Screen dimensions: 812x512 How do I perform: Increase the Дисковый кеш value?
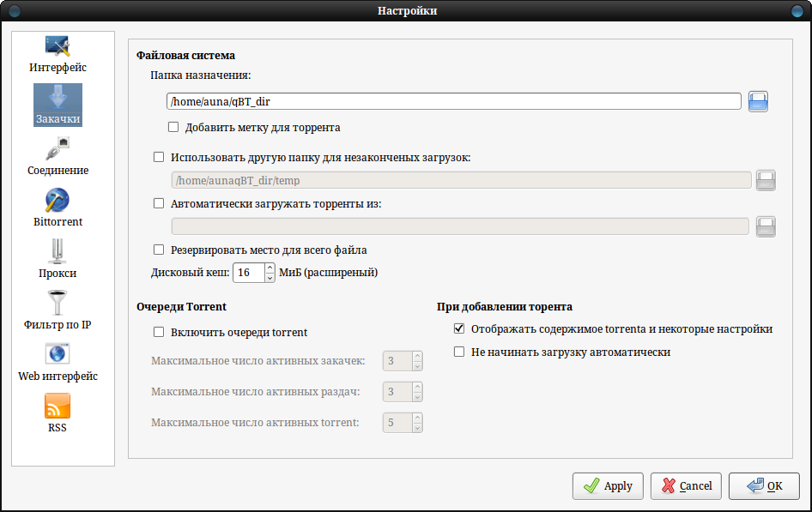pos(270,268)
